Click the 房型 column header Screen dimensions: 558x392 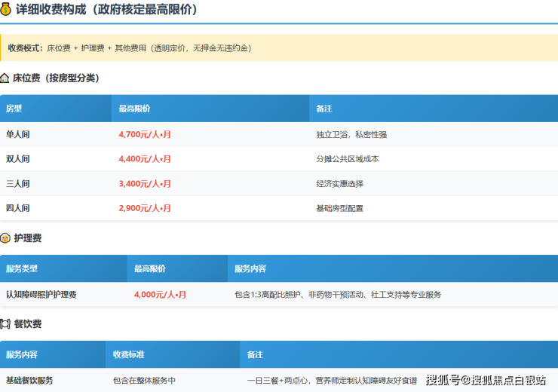coord(14,109)
